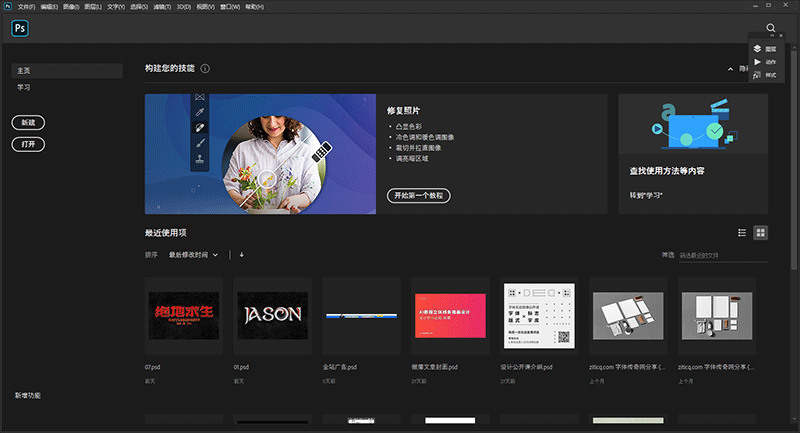Switch recent files to list view
Image resolution: width=800 pixels, height=433 pixels.
[742, 233]
